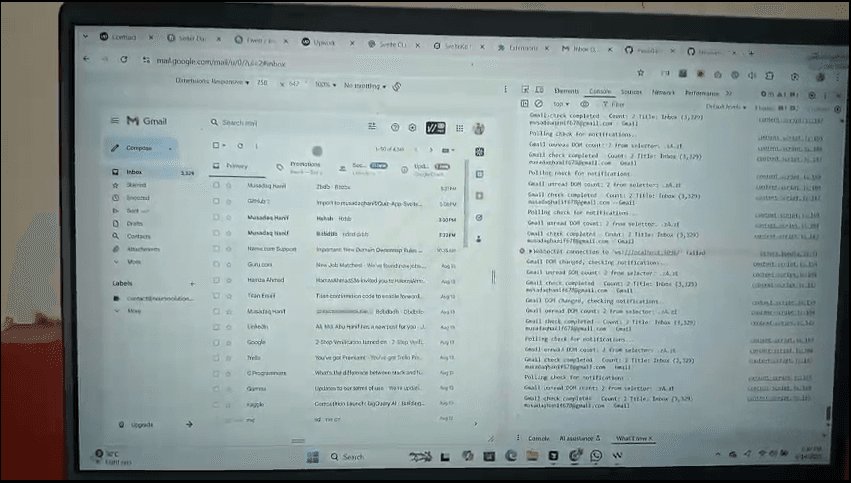Rotate device dimensions icon
Viewport: 851px width, 483px height.
click(x=397, y=86)
